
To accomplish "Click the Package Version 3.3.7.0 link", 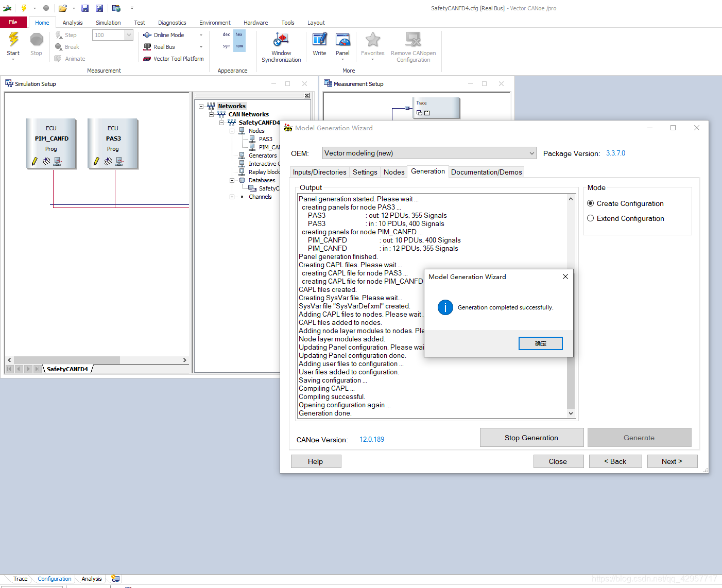I will pos(615,153).
